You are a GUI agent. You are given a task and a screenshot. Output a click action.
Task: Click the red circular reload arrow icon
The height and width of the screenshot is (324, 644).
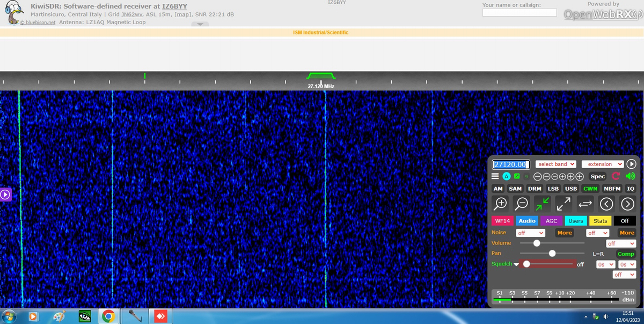[616, 176]
